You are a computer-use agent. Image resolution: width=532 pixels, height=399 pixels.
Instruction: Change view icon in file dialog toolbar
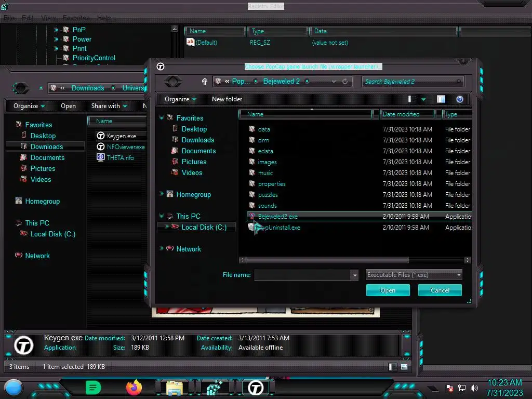(x=412, y=99)
